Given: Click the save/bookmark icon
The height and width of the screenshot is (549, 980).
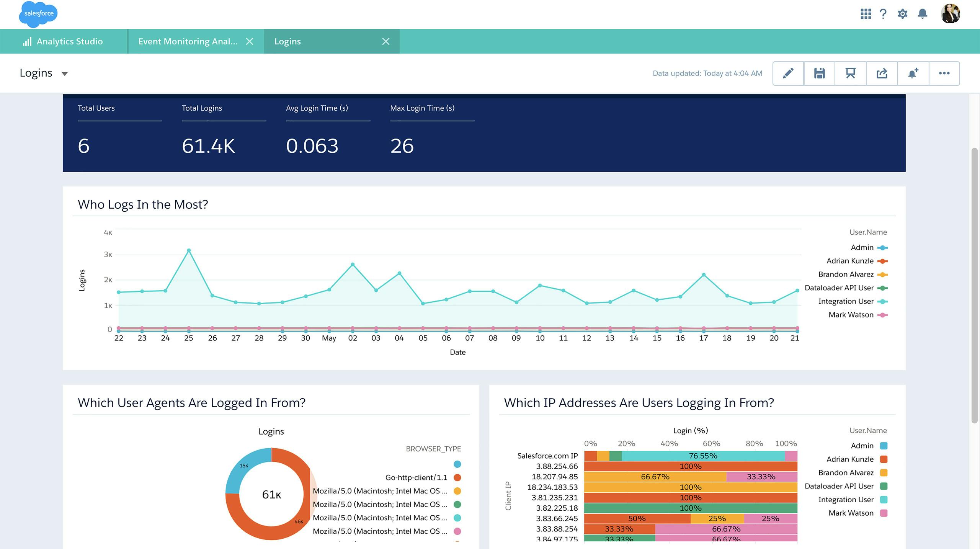Looking at the screenshot, I should click(819, 73).
